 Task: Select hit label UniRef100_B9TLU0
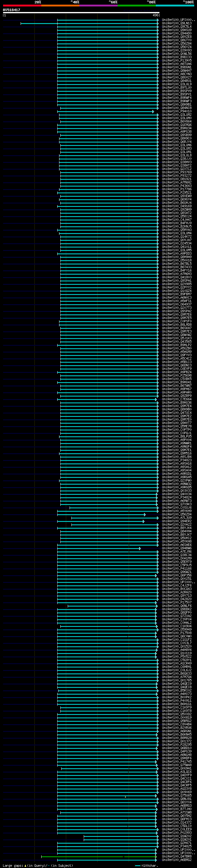[x=177, y=88]
